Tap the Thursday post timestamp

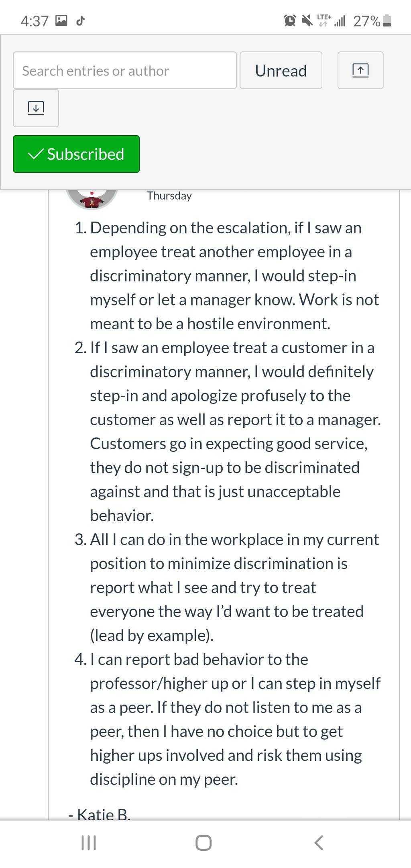(x=169, y=196)
